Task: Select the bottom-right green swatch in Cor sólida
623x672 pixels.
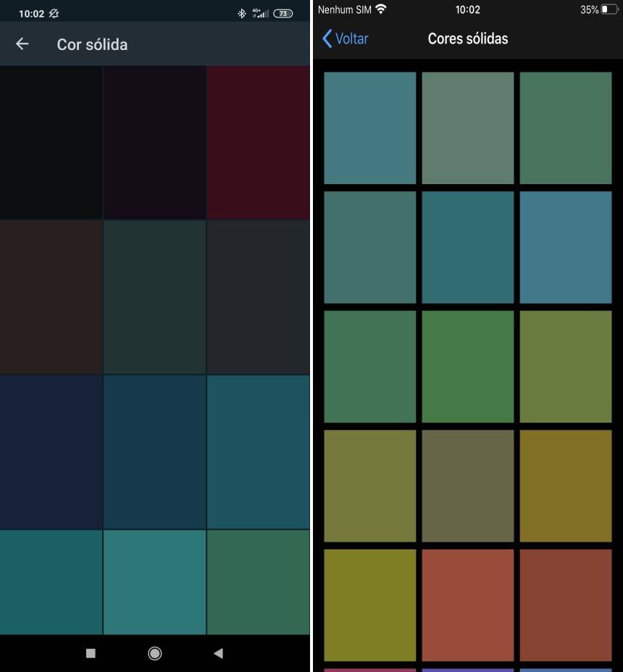Action: (x=258, y=582)
